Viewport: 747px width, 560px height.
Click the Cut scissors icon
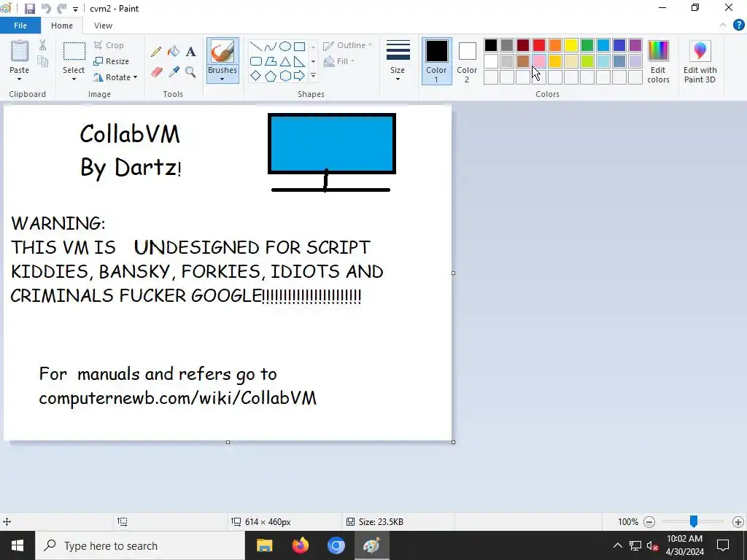[x=43, y=45]
